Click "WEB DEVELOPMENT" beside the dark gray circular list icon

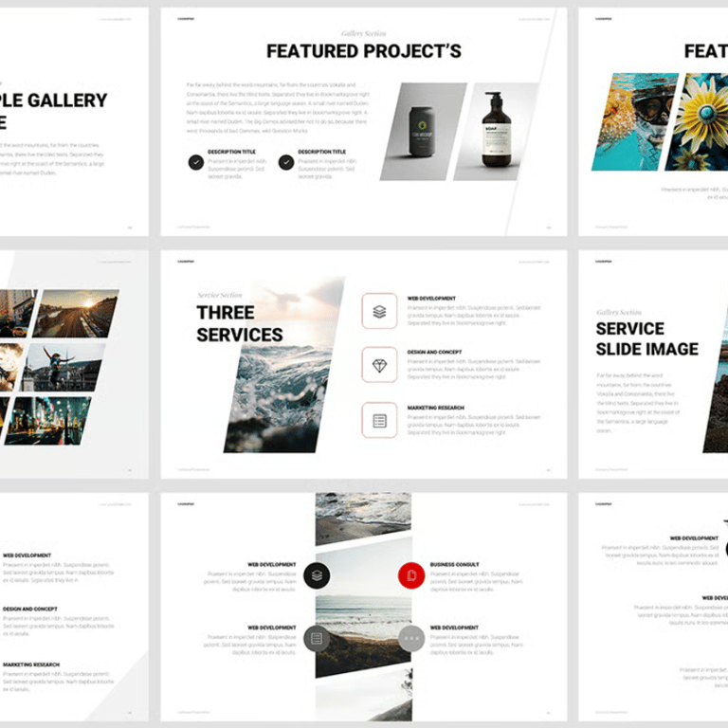tap(272, 628)
